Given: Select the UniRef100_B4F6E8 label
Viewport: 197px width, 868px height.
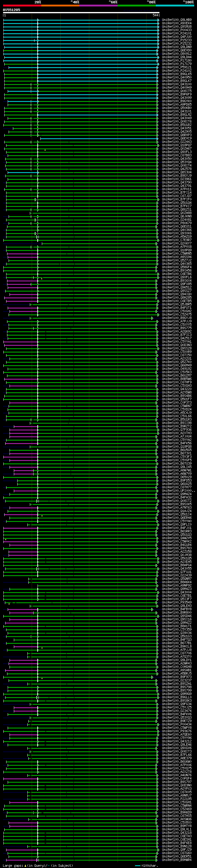Looking at the screenshot, I should click(x=177, y=843).
